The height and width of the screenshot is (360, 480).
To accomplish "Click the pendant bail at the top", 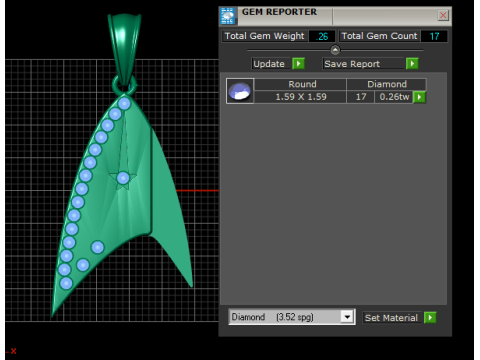I will tap(124, 50).
